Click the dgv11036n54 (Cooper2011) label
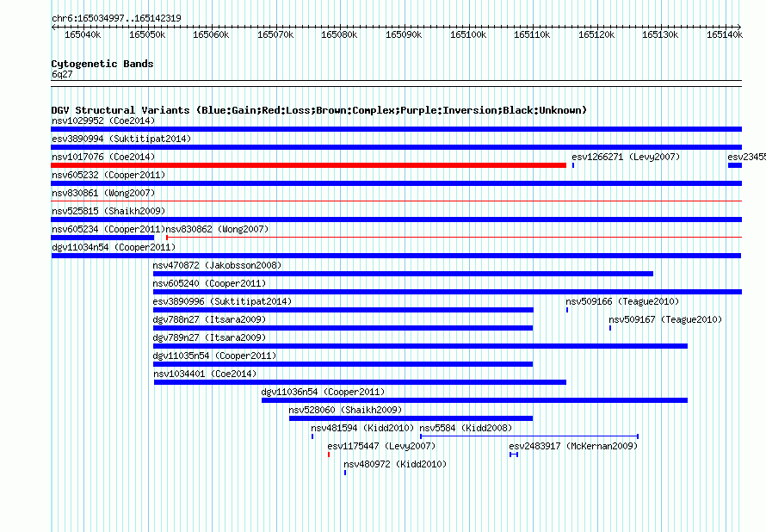The image size is (766, 532). coord(323,392)
